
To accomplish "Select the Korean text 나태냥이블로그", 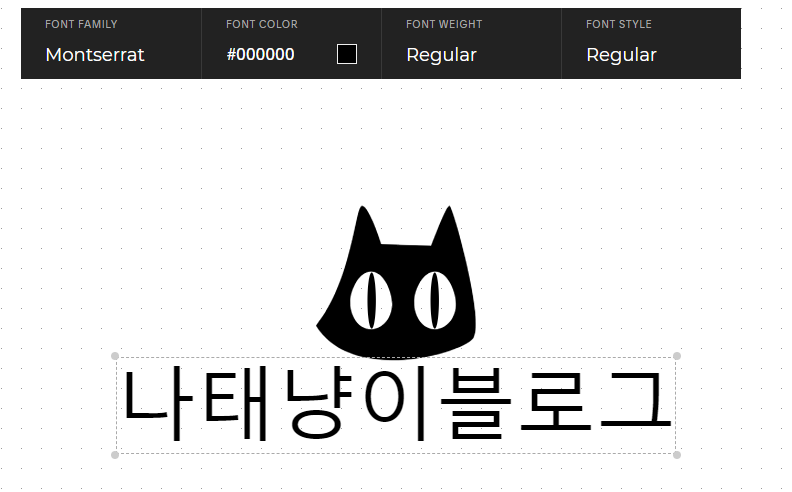I will pyautogui.click(x=397, y=405).
